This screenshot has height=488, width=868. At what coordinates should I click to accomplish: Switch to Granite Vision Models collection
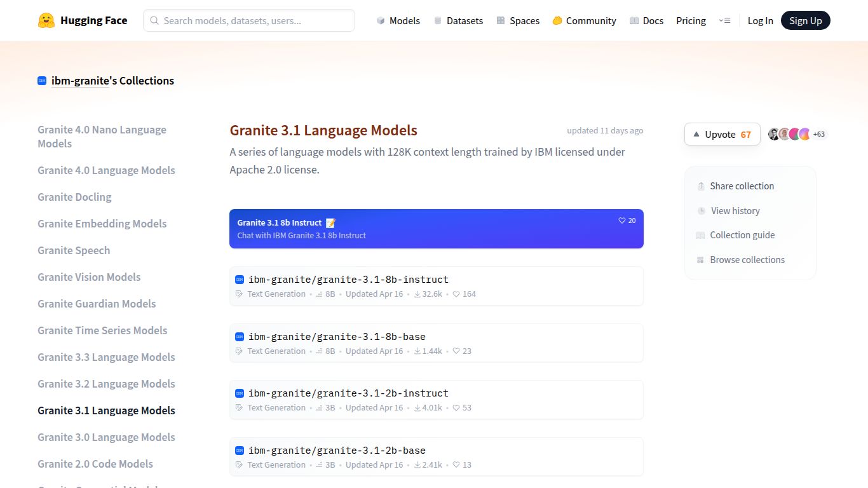click(x=89, y=277)
